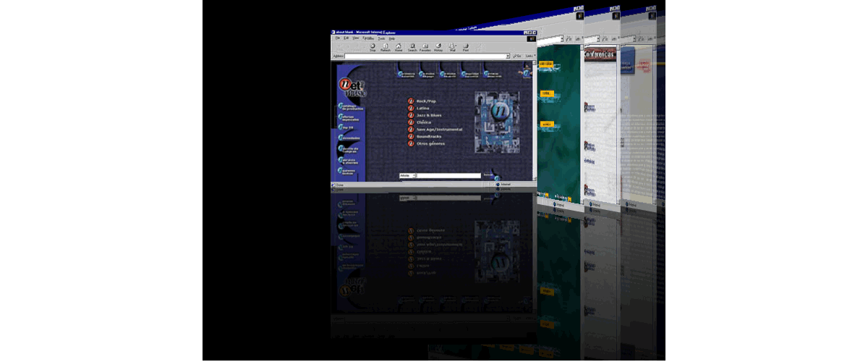Open the Favorites toolbar button

(x=425, y=47)
